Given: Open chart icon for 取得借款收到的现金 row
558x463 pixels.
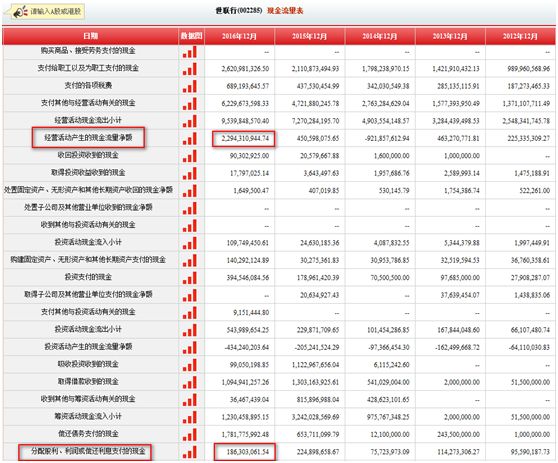Looking at the screenshot, I should coord(190,383).
